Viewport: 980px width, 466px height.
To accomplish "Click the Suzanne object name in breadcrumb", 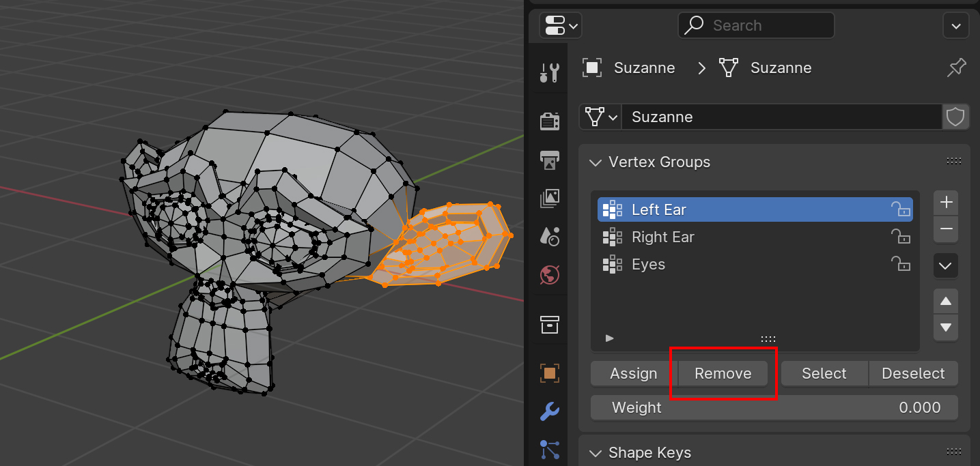I will pyautogui.click(x=645, y=68).
